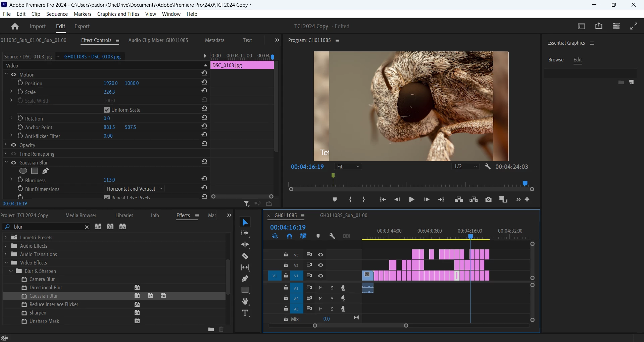
Task: Select the Pen tool in toolbar
Action: coord(245,279)
